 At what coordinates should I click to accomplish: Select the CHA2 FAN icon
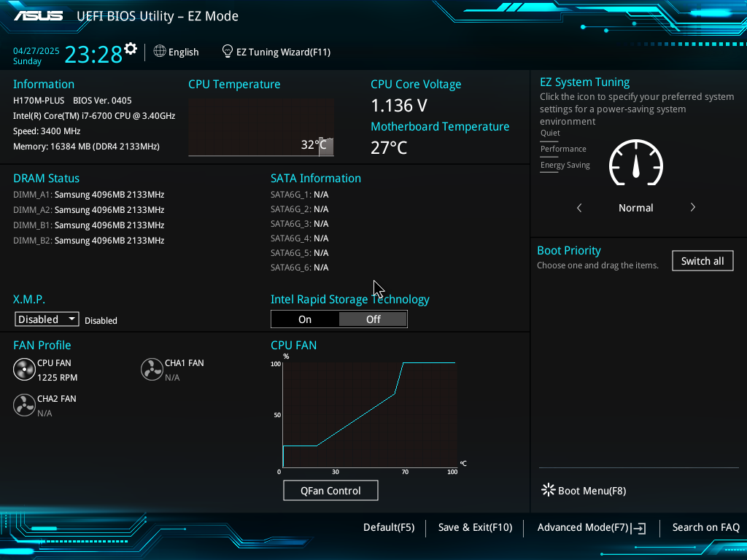(24, 405)
